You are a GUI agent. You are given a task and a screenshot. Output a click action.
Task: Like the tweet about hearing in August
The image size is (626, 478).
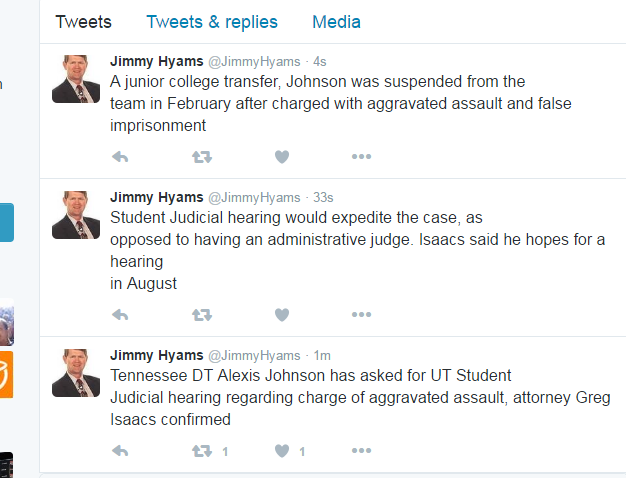click(282, 315)
